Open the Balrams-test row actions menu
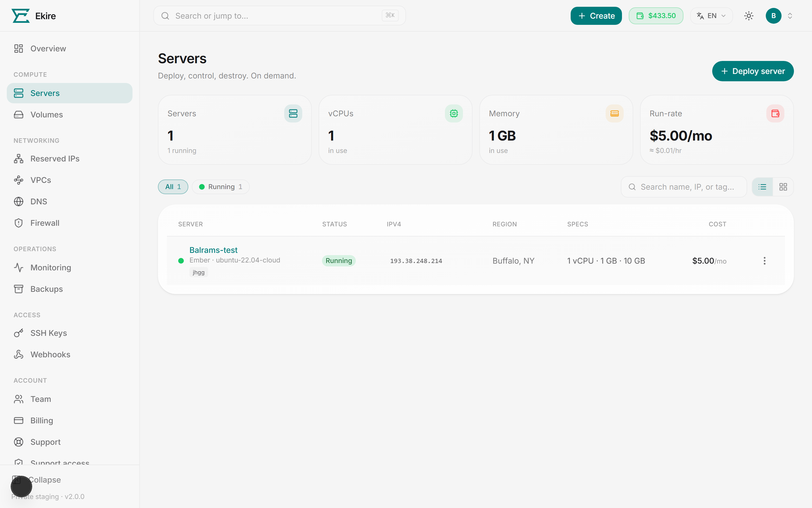This screenshot has height=508, width=812. click(x=764, y=261)
